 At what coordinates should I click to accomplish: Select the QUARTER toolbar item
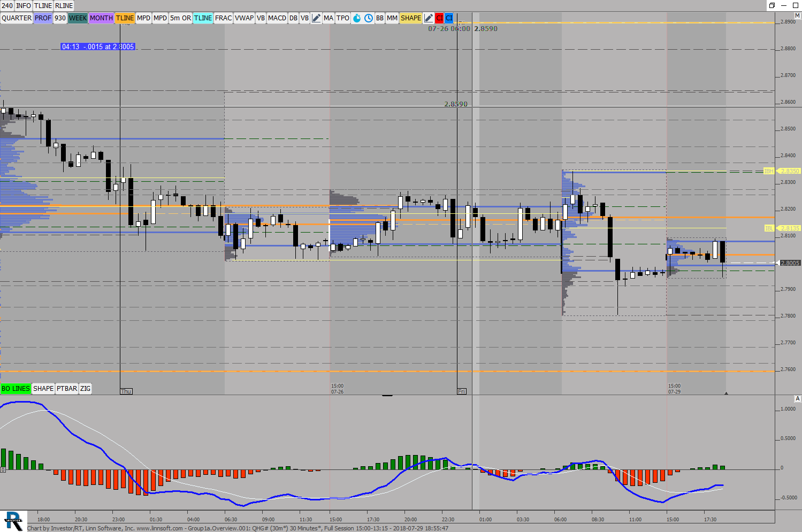tap(17, 18)
